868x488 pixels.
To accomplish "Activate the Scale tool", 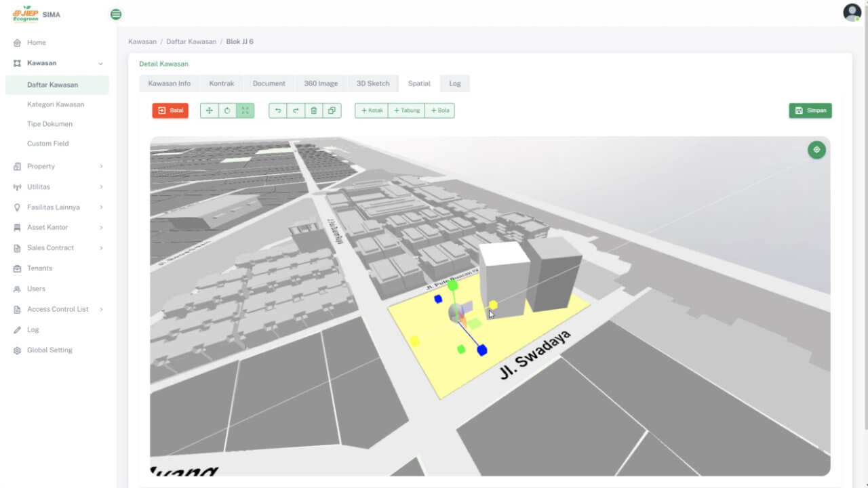I will (245, 110).
